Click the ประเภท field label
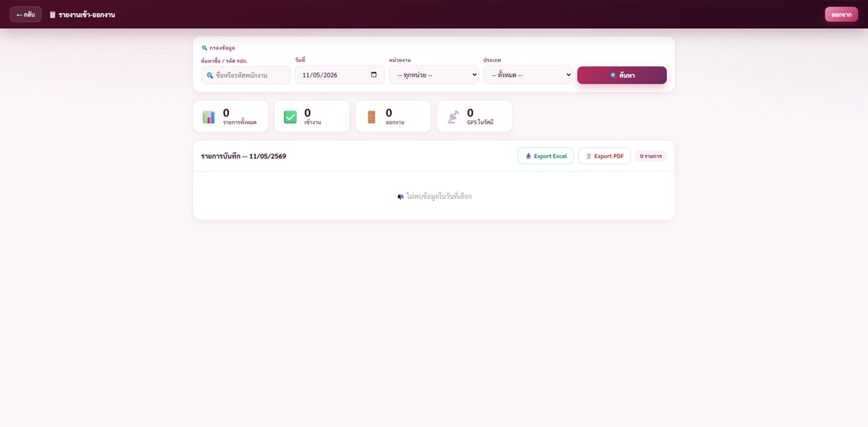868x427 pixels. 492,59
